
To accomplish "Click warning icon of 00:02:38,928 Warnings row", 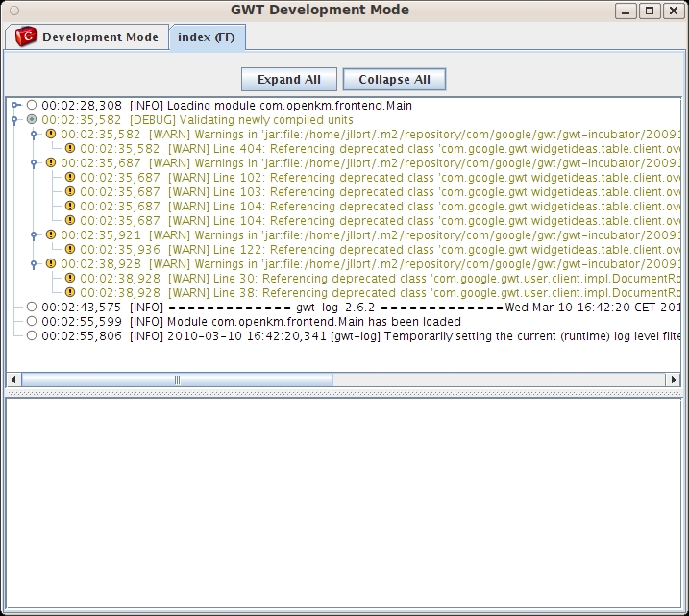I will tap(51, 263).
